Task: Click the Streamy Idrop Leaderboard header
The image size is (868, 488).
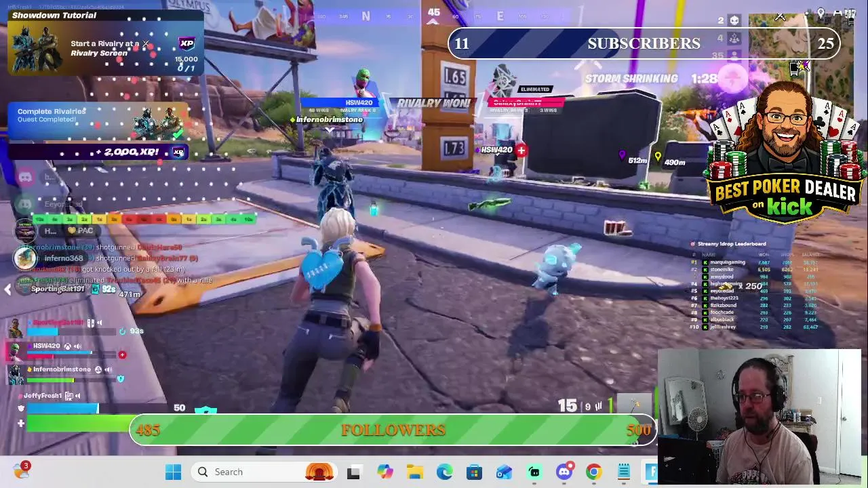Action: pos(732,244)
